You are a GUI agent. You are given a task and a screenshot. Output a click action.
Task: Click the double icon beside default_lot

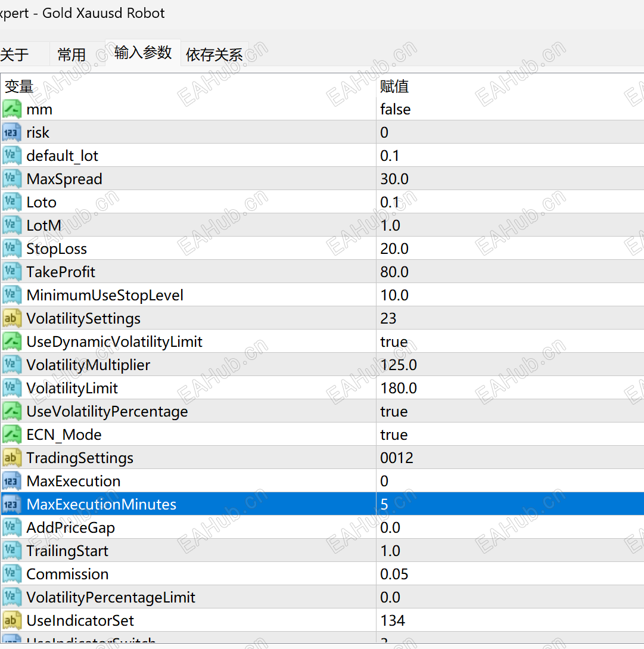pos(11,156)
